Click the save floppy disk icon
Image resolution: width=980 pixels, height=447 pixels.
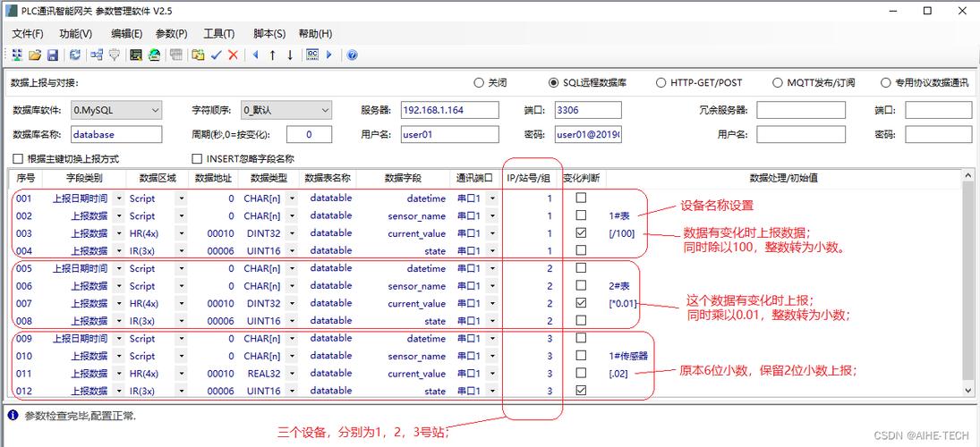[x=53, y=55]
